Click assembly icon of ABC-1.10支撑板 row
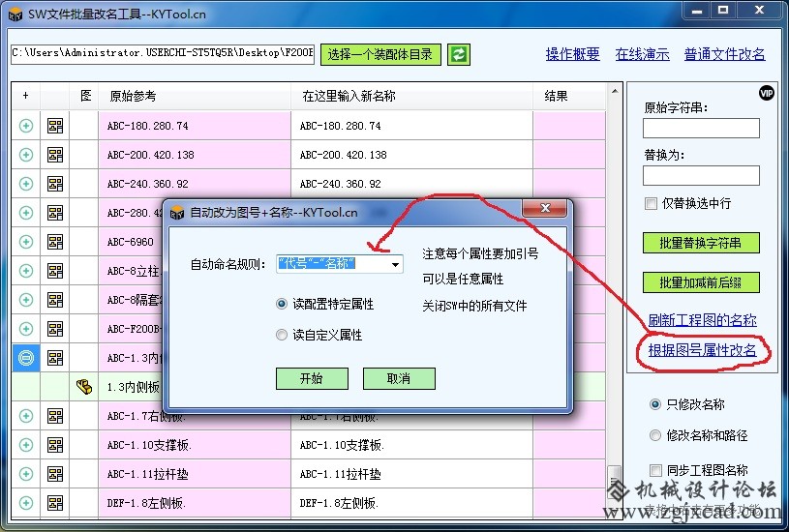 (x=55, y=445)
